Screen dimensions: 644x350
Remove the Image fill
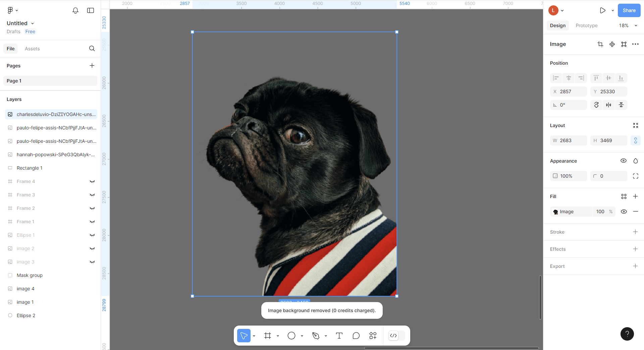(635, 212)
